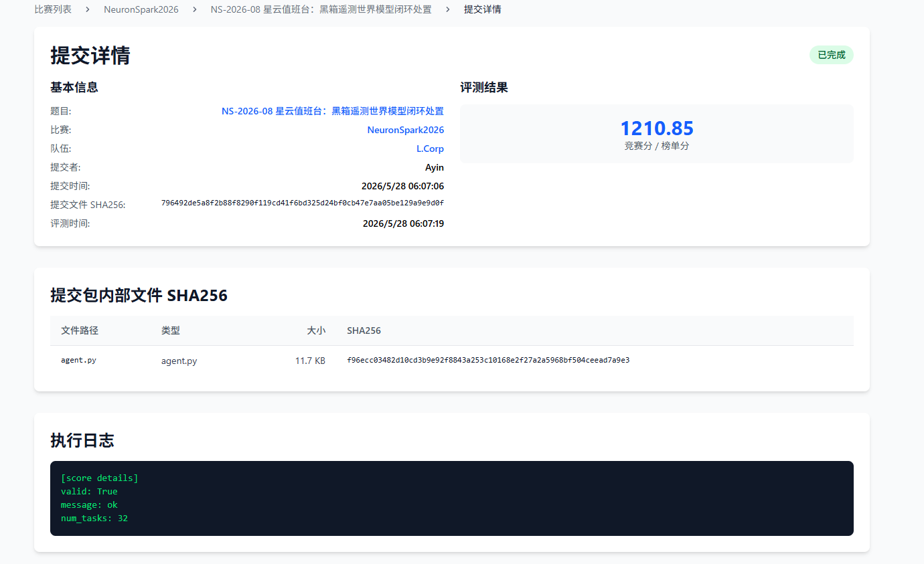Click the 评测结果 heading
This screenshot has width=924, height=564.
point(484,88)
